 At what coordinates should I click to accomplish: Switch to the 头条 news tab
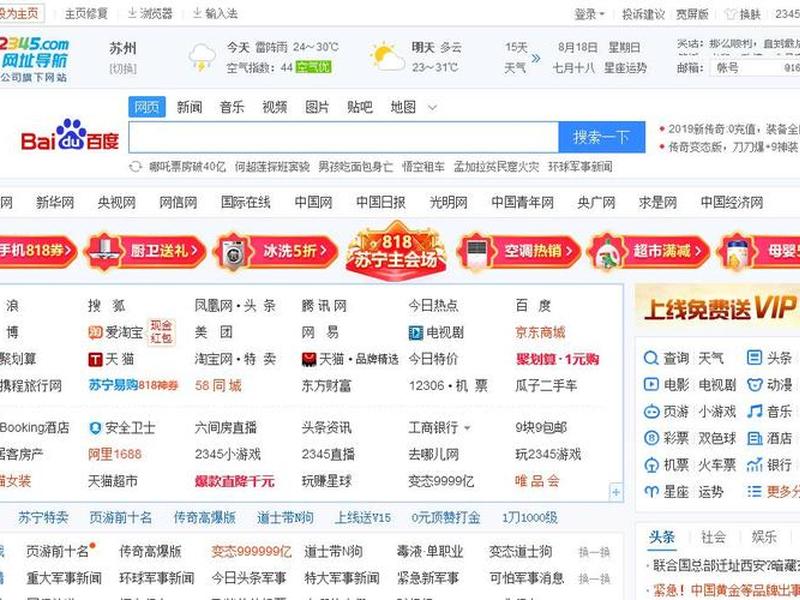click(x=662, y=537)
